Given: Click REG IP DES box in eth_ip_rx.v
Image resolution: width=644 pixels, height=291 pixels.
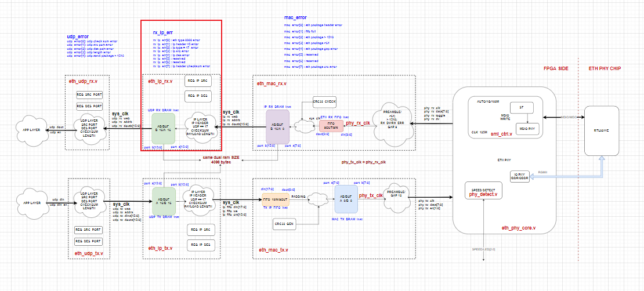Looking at the screenshot, I should (x=198, y=96).
